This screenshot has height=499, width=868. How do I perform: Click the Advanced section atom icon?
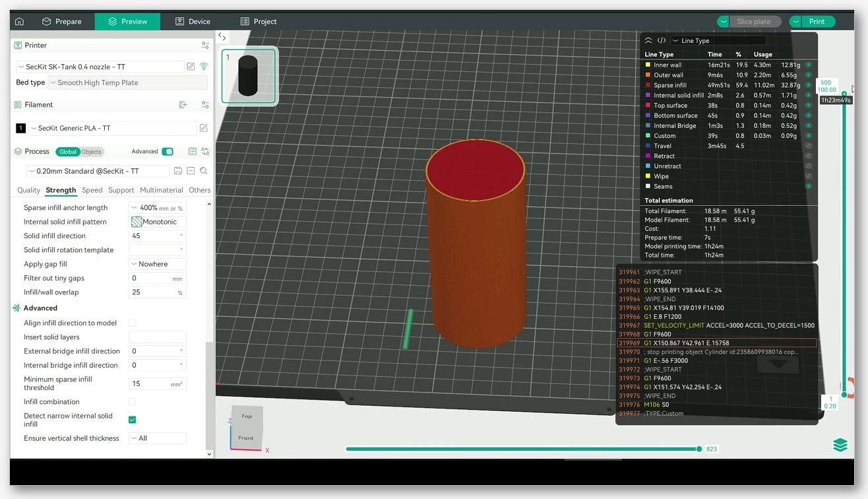pyautogui.click(x=16, y=308)
